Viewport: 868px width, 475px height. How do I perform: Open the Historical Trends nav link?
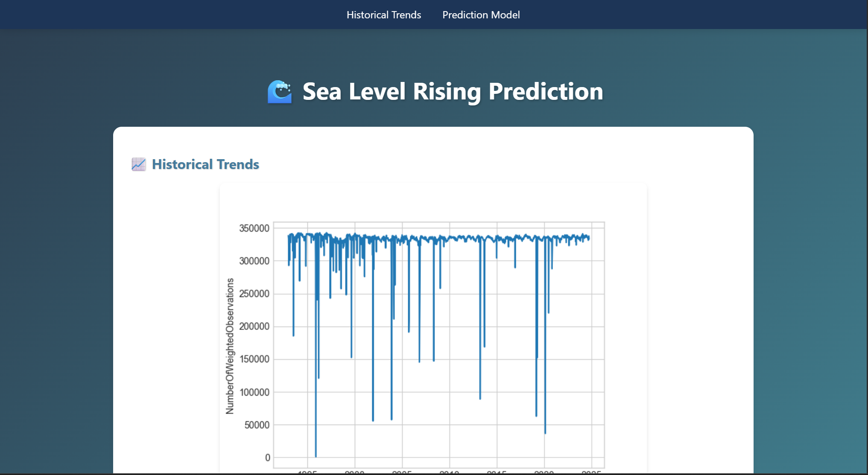tap(383, 15)
